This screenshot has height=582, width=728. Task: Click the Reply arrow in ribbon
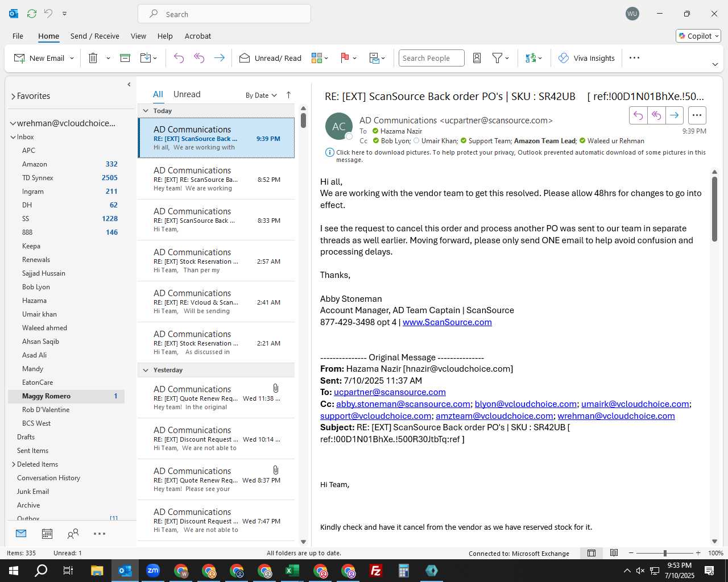coord(179,58)
